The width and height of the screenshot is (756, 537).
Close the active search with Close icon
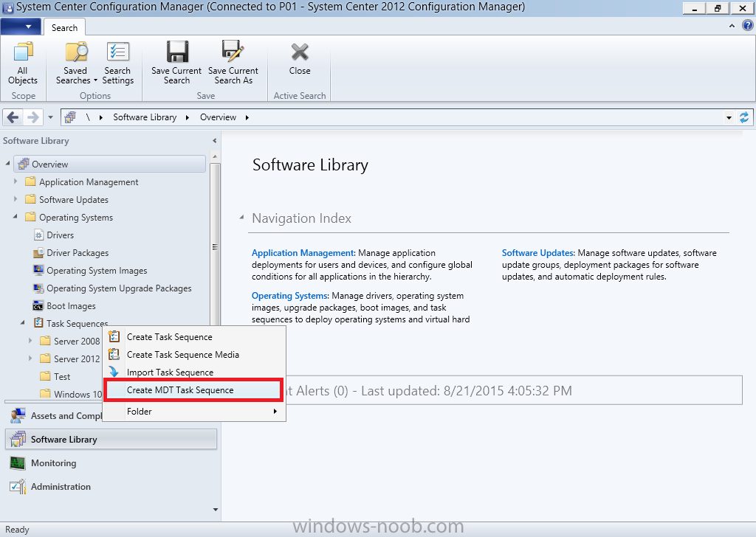[300, 52]
